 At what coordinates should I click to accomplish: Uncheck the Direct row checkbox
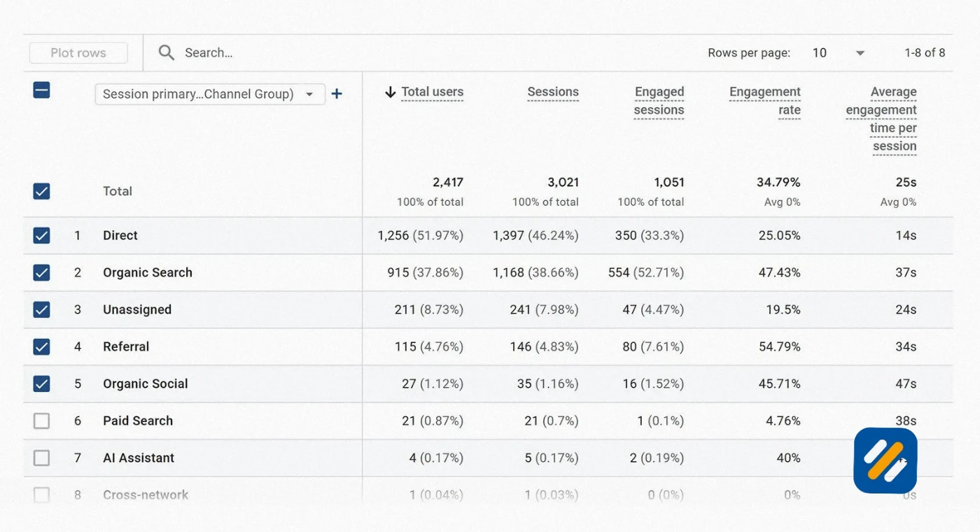click(x=42, y=235)
